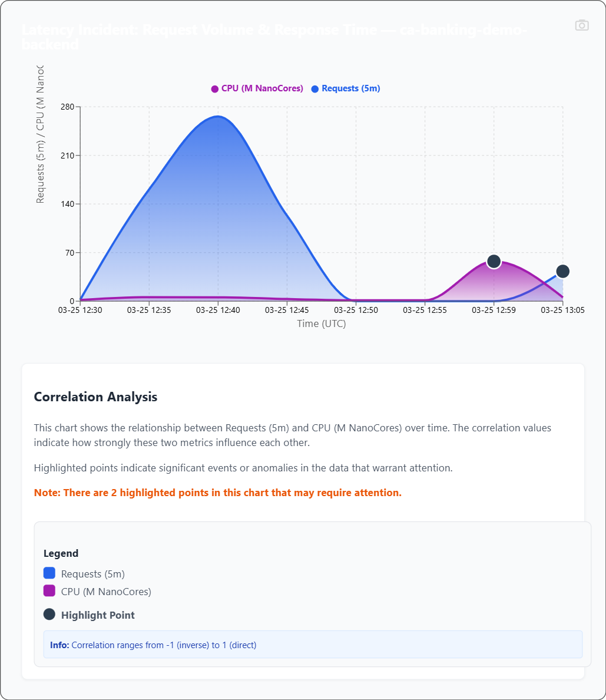The image size is (606, 700).
Task: Click the Legend panel heading
Action: tap(61, 553)
